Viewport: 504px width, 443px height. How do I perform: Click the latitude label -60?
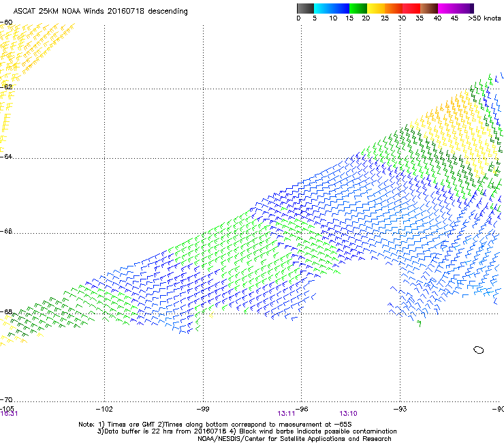(6, 22)
